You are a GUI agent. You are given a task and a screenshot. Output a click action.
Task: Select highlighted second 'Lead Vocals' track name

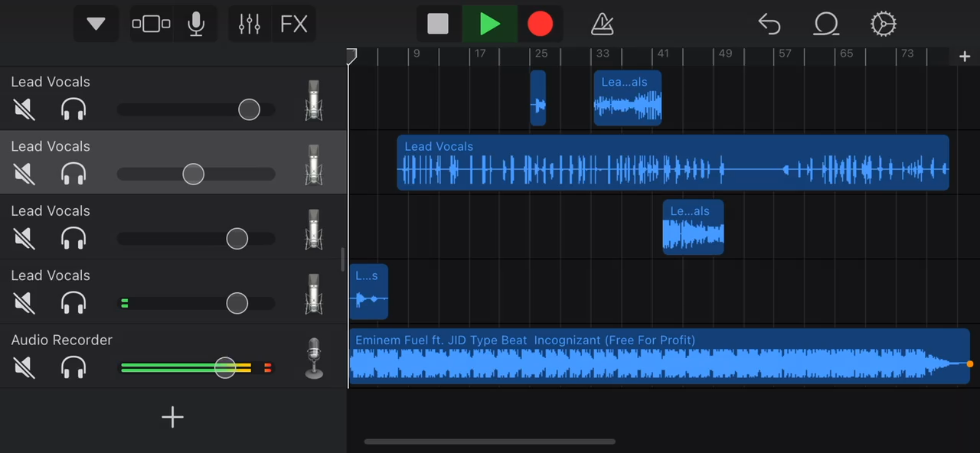(51, 146)
